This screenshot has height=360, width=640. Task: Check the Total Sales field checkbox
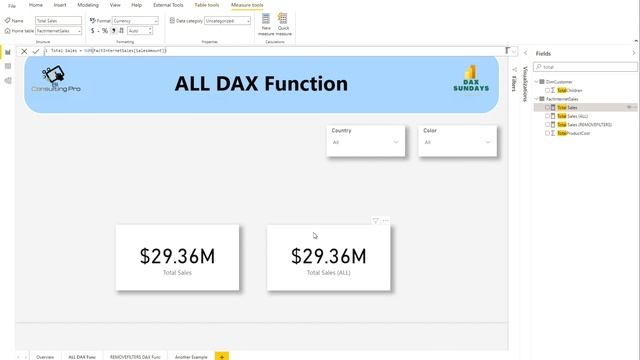pyautogui.click(x=547, y=107)
